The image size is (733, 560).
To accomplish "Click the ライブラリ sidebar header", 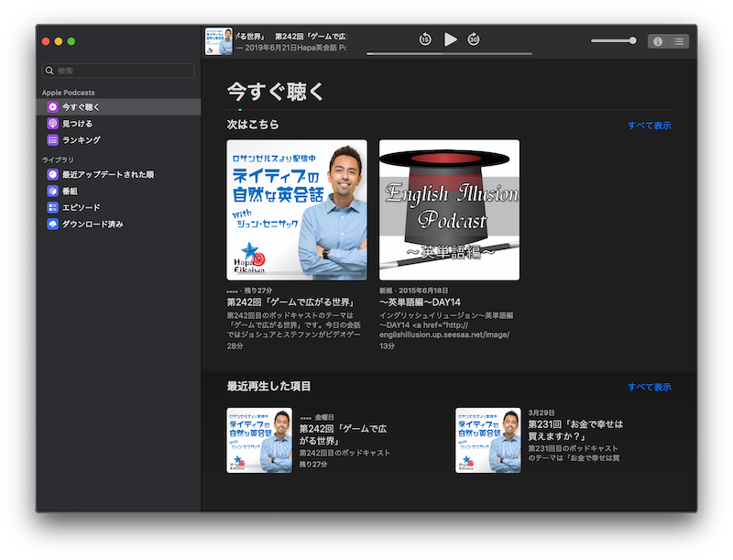I will click(x=58, y=159).
